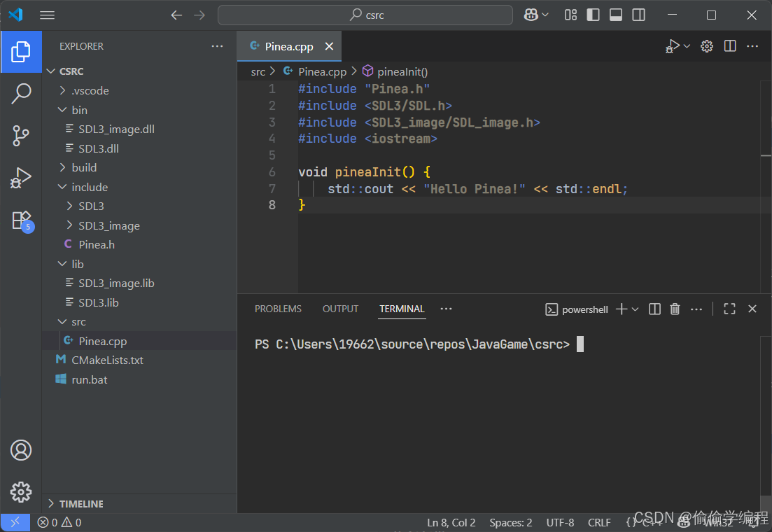Kill the active terminal with trash icon
772x532 pixels.
point(674,308)
